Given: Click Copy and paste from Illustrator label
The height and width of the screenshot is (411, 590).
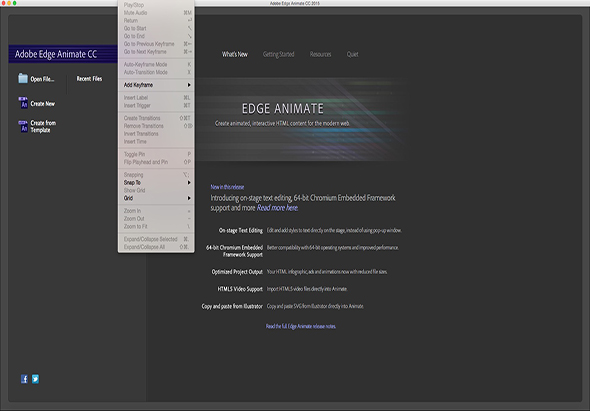Looking at the screenshot, I should (232, 306).
